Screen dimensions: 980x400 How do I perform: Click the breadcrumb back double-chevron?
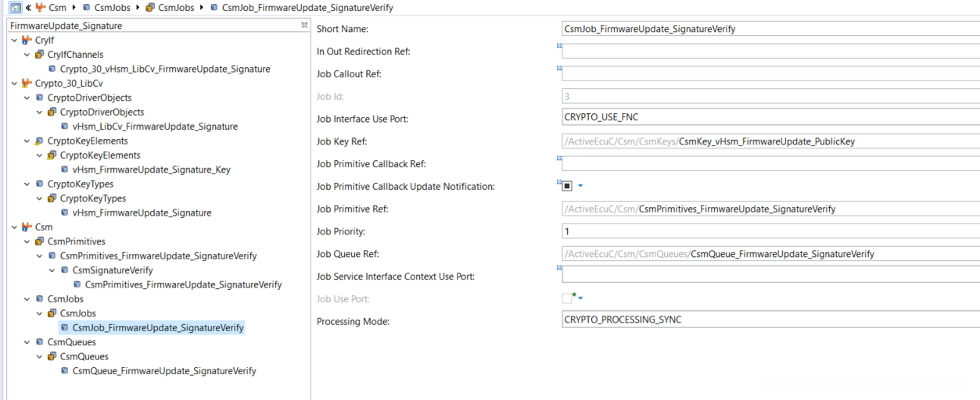point(28,8)
